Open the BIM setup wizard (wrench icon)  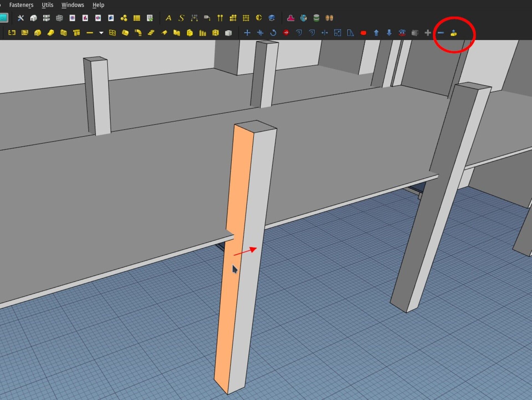pos(21,18)
